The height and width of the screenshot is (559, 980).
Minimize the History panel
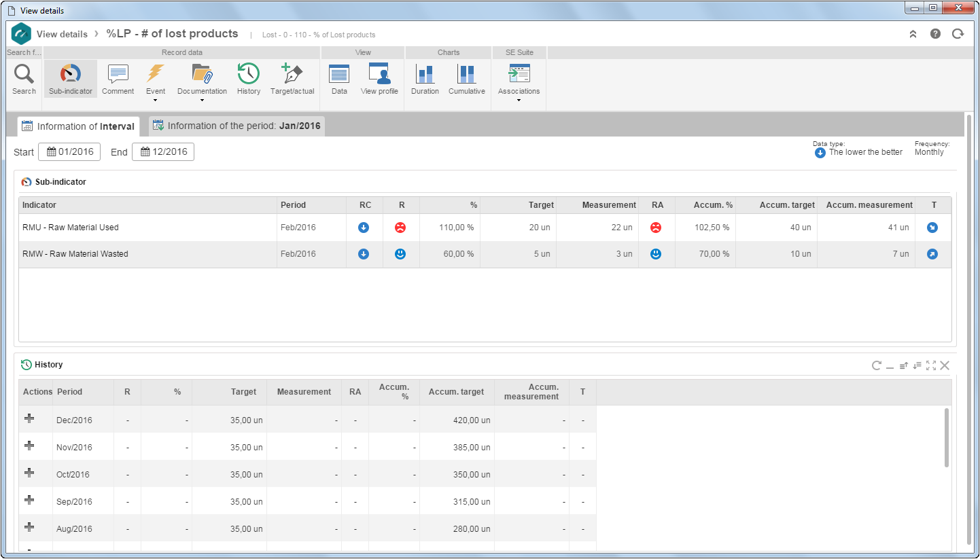pyautogui.click(x=890, y=367)
